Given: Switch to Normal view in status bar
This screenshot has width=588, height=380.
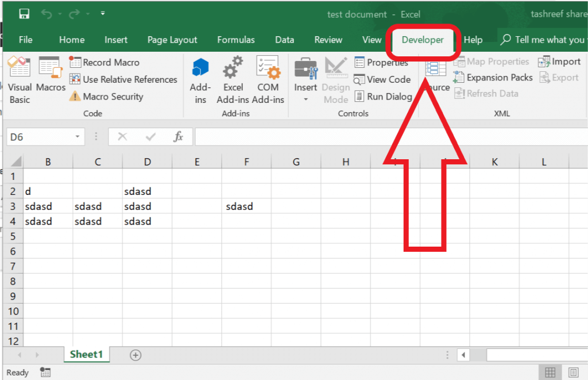Looking at the screenshot, I should (x=550, y=372).
